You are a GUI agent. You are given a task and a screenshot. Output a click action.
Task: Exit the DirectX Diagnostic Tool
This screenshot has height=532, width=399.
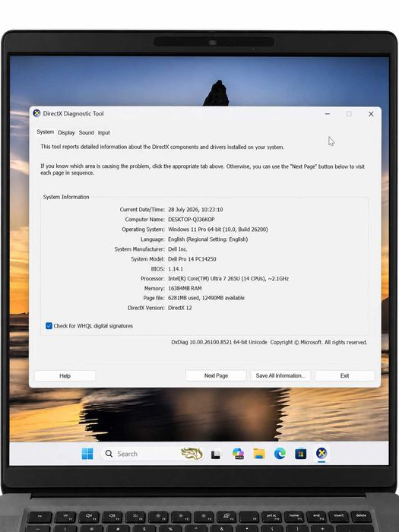click(x=344, y=375)
